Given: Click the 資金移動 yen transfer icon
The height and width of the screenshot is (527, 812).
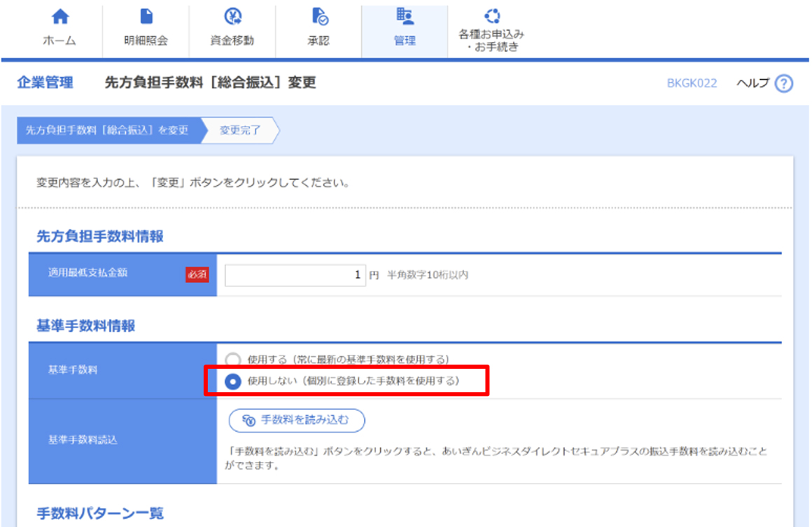Looking at the screenshot, I should pos(232,17).
